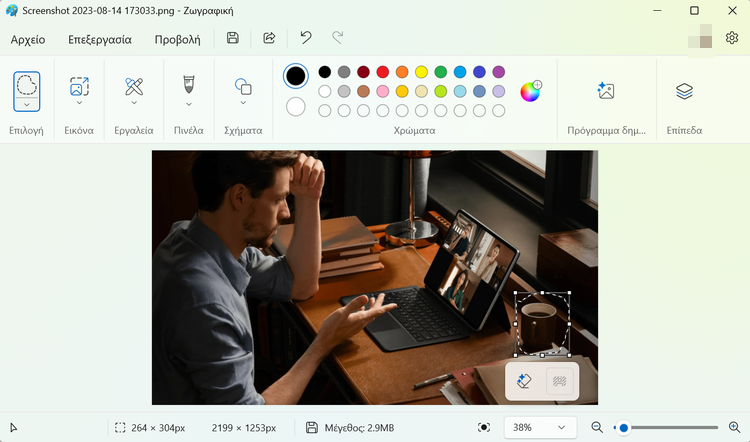Pick the turquoise blue color swatch
750x442 pixels.
460,72
